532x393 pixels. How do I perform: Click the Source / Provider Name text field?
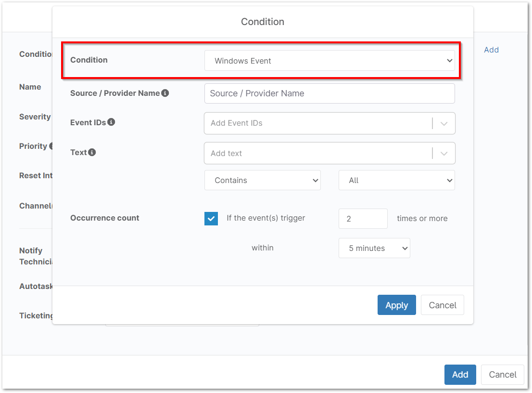(x=329, y=93)
